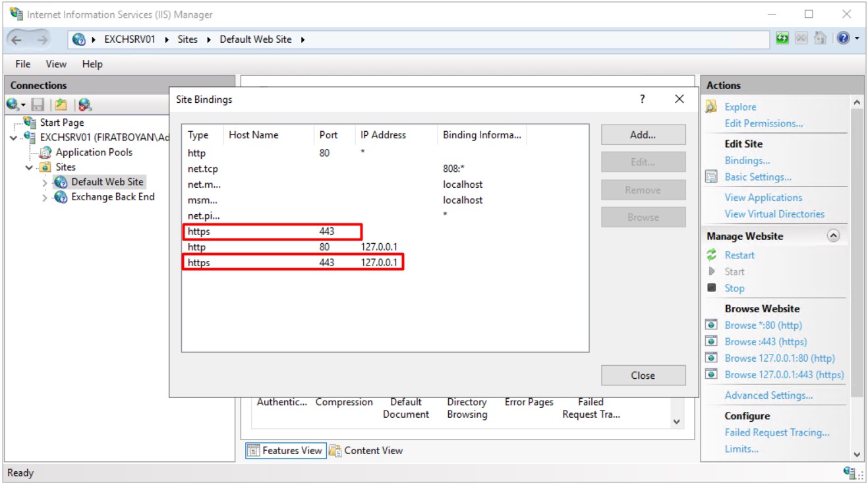Image resolution: width=868 pixels, height=485 pixels.
Task: Click the Site Bindings help question mark
Action: point(643,99)
